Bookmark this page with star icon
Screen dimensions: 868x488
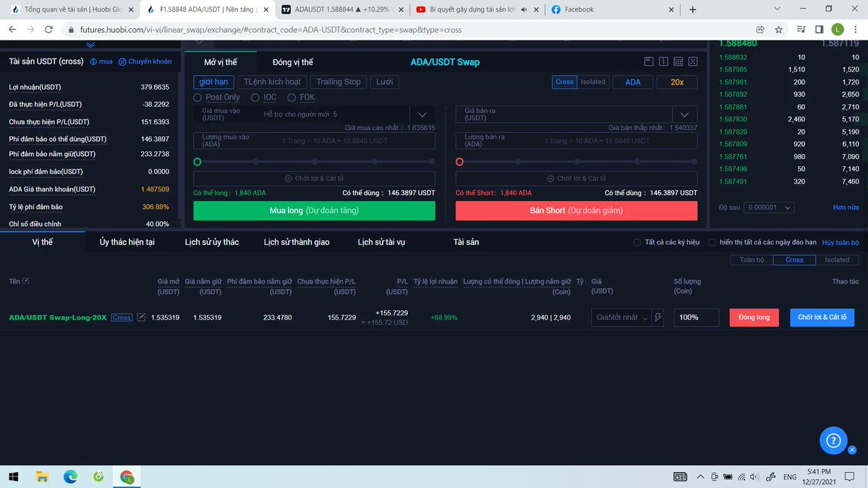(x=778, y=30)
